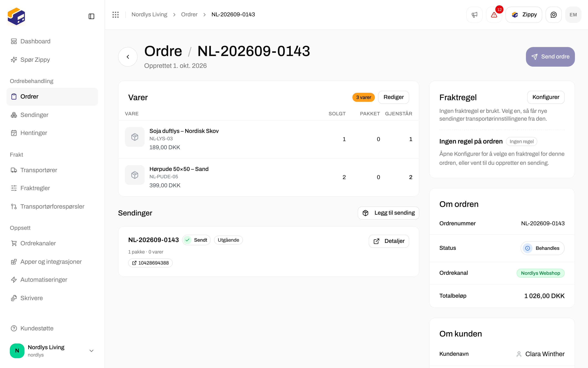Click the app logo in the sidebar
This screenshot has height=368, width=588.
pyautogui.click(x=16, y=16)
